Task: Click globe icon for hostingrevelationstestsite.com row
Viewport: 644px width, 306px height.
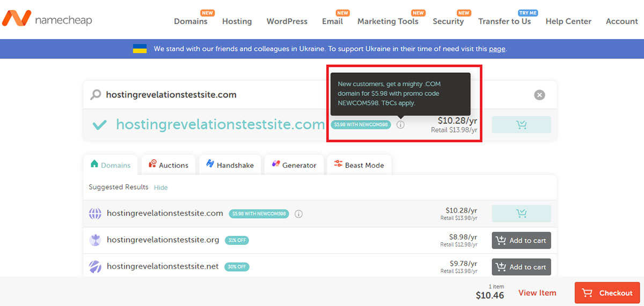Action: [95, 214]
